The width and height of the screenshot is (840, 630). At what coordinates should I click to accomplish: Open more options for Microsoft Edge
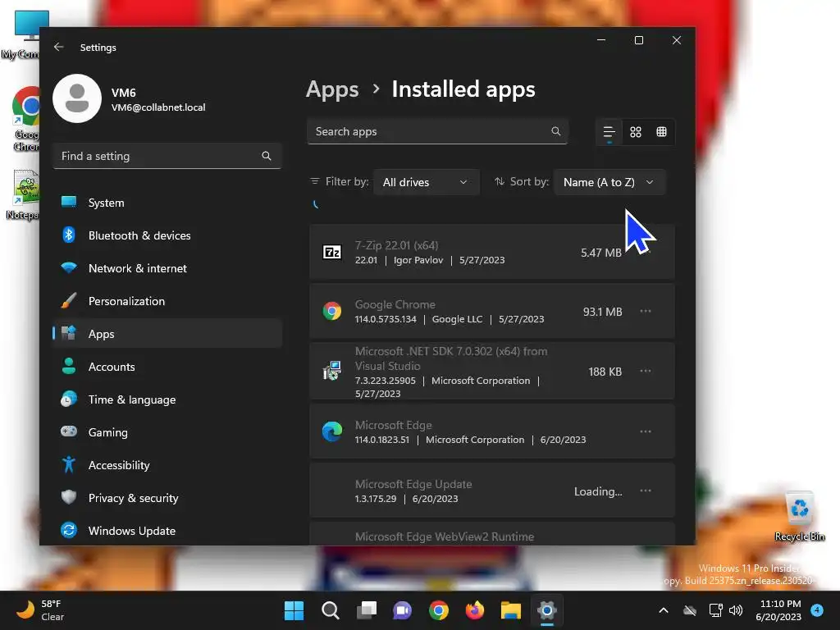point(646,431)
